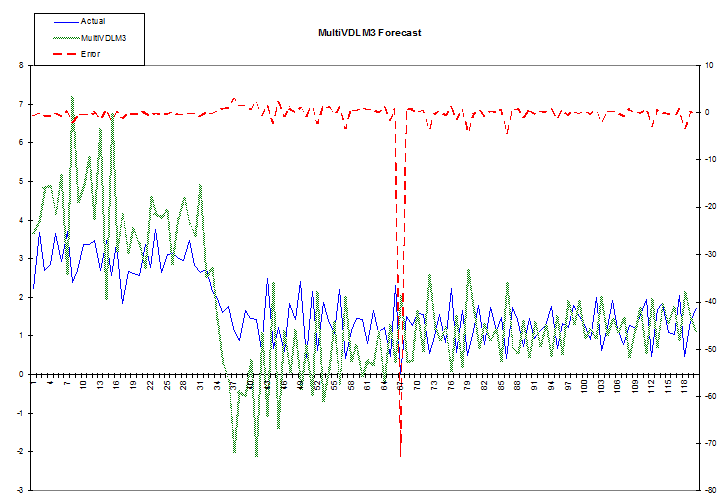Click the green MultiVDLM3 legend line sample
Screen dimensions: 721x498
point(66,38)
